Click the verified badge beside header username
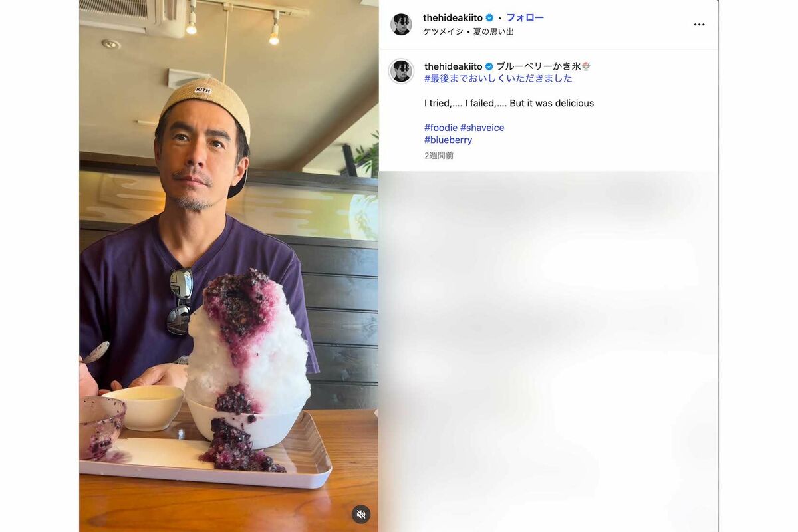798x532 pixels. [x=489, y=18]
